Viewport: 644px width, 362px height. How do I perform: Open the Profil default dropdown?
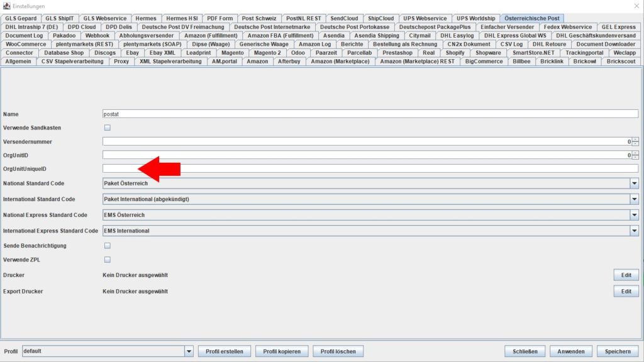(189, 351)
